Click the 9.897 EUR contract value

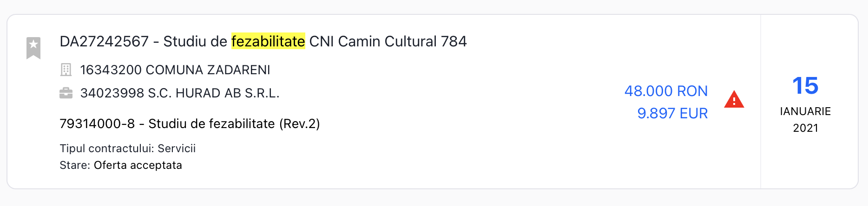coord(672,113)
